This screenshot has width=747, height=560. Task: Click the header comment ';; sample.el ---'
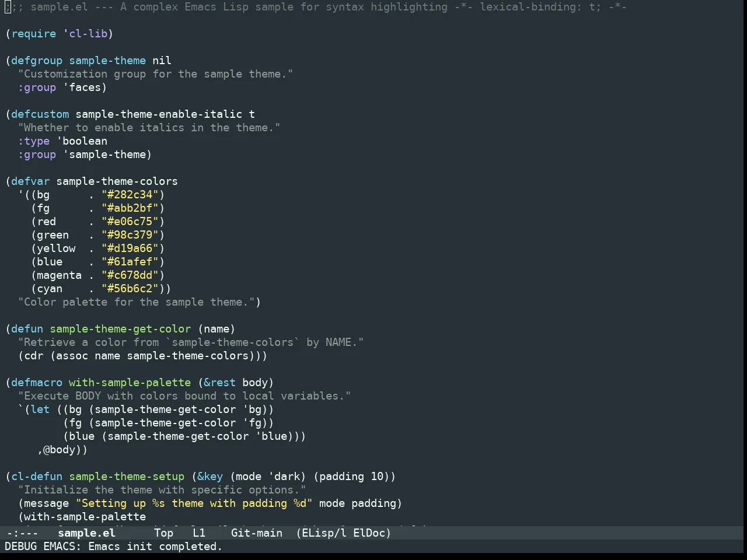click(60, 7)
